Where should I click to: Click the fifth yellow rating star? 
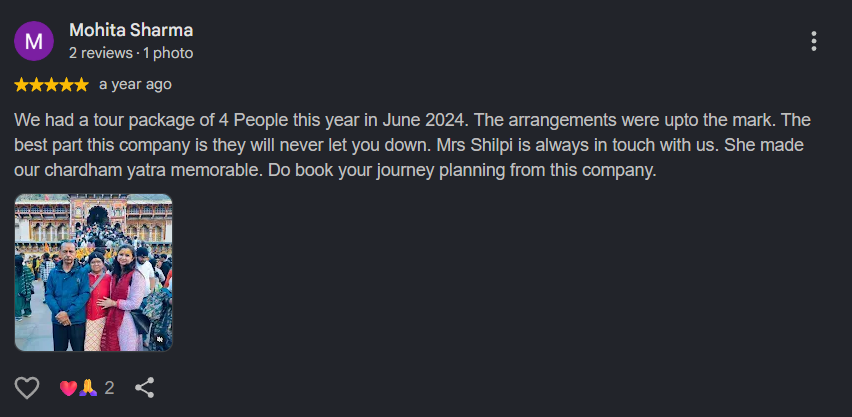pos(81,85)
